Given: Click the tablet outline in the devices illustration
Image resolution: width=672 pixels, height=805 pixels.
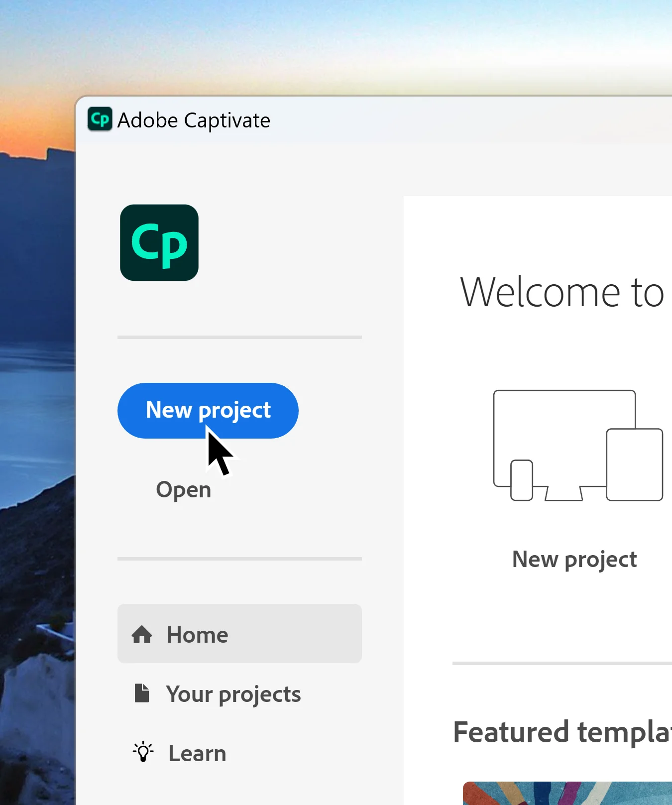Looking at the screenshot, I should pos(634,464).
